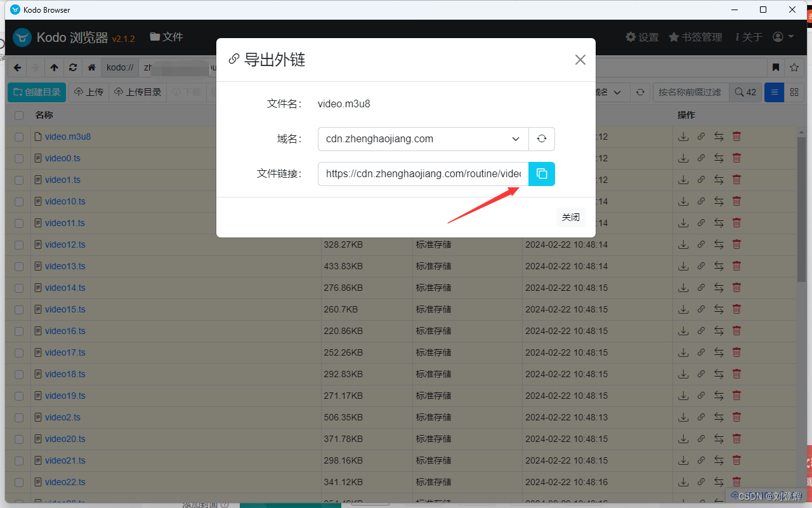Screen dimensions: 812x508
Task: Switch to grid view layout
Action: (x=794, y=92)
